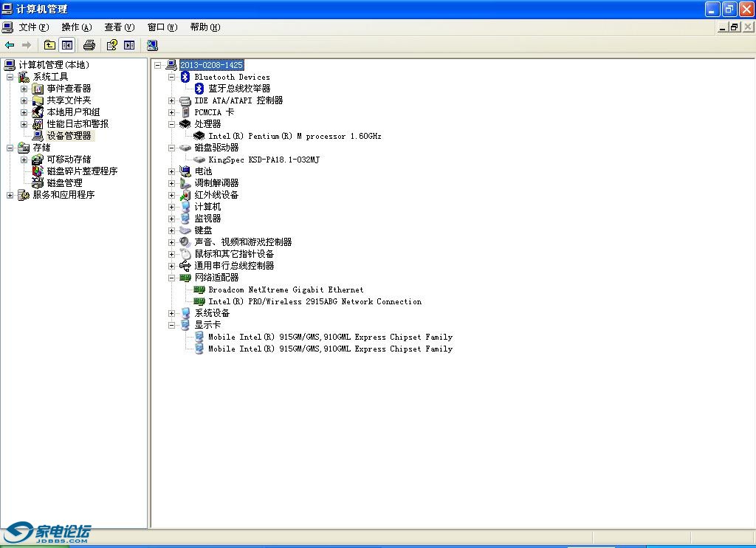The width and height of the screenshot is (756, 548).
Task: Expand the 可移动存储 node
Action: tap(24, 160)
